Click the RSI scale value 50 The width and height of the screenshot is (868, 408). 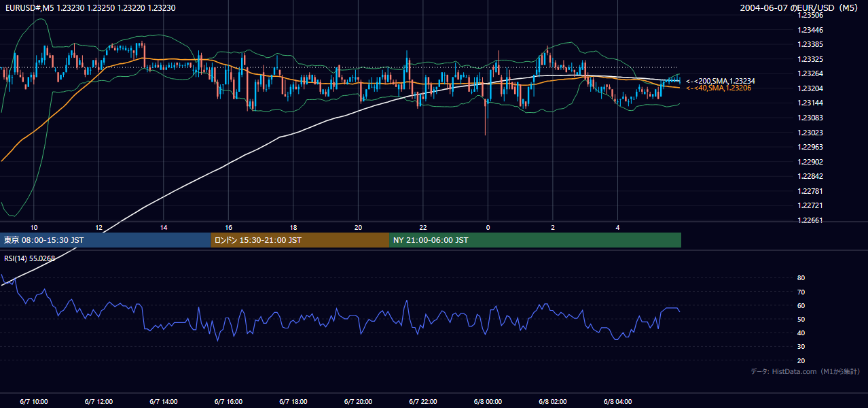point(801,319)
